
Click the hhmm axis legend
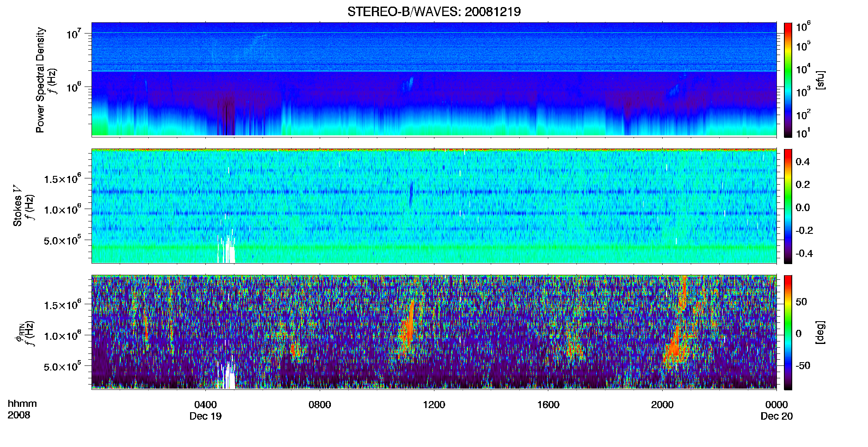22,404
